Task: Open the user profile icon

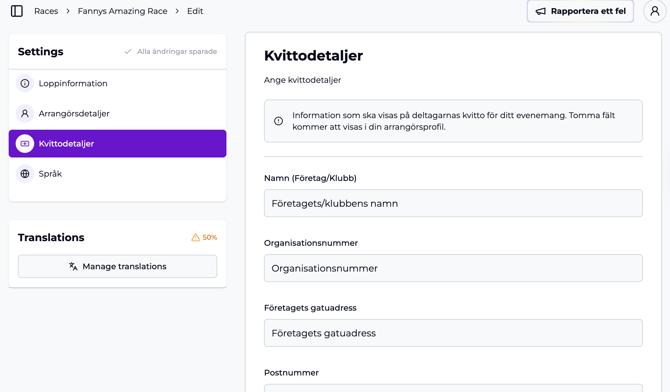Action: (655, 11)
